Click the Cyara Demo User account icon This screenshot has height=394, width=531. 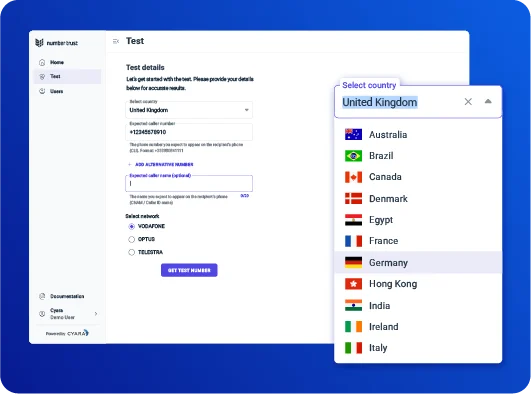(x=42, y=314)
